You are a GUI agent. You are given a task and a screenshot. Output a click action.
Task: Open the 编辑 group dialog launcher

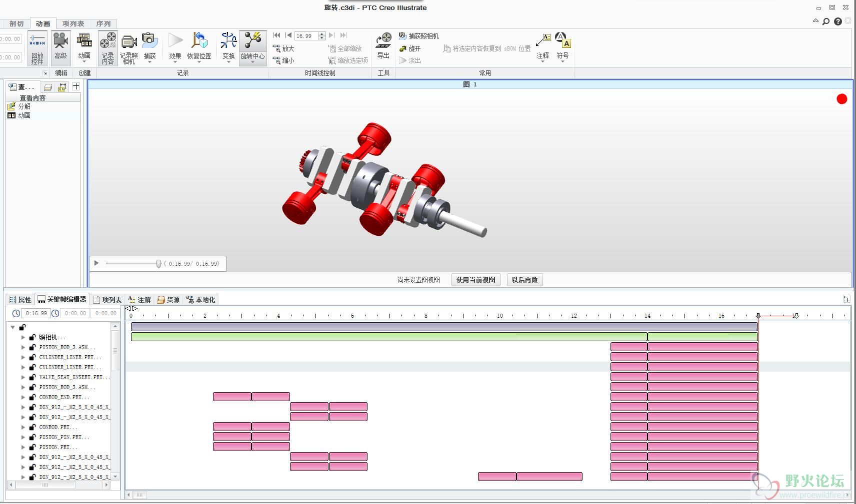[45, 73]
